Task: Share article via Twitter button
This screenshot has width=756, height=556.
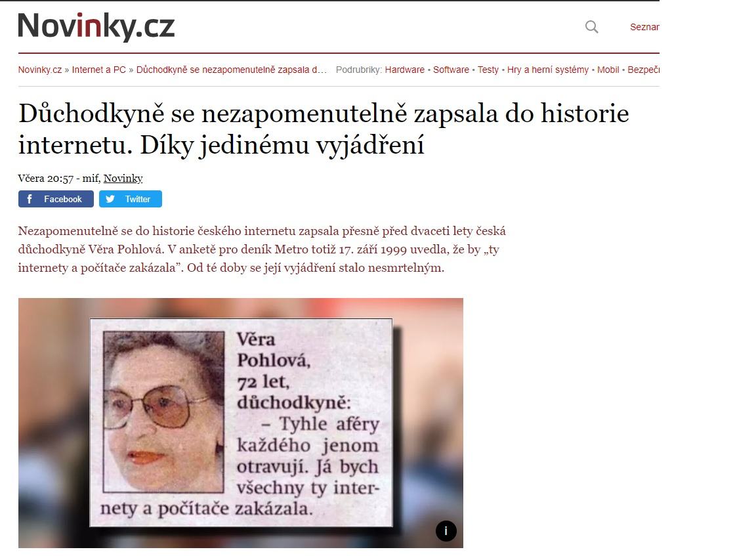Action: [x=131, y=199]
